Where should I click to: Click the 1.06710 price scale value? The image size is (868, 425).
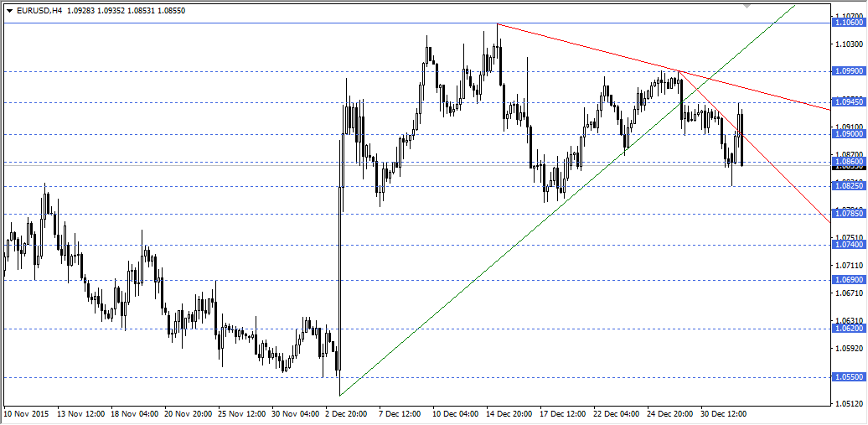pyautogui.click(x=850, y=293)
